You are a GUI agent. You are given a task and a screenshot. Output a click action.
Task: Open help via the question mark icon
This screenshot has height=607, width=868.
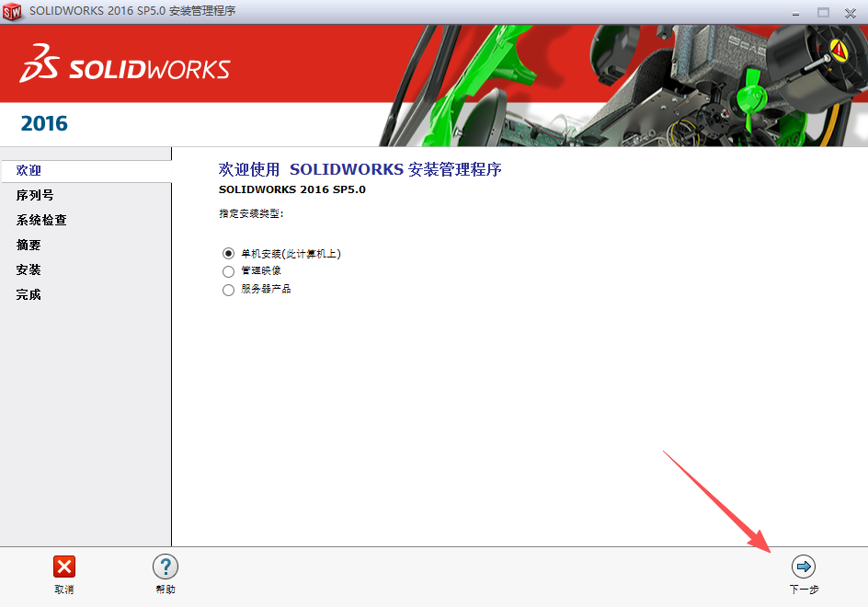tap(166, 567)
